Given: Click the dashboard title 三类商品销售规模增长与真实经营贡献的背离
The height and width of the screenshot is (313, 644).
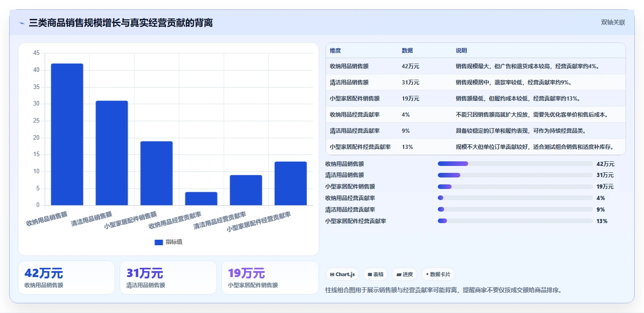Looking at the screenshot, I should pos(121,23).
